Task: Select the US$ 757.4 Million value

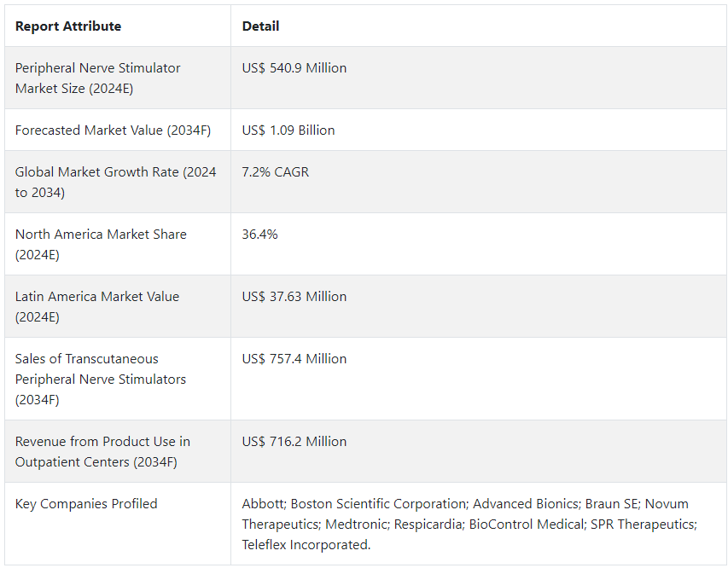Action: 294,359
